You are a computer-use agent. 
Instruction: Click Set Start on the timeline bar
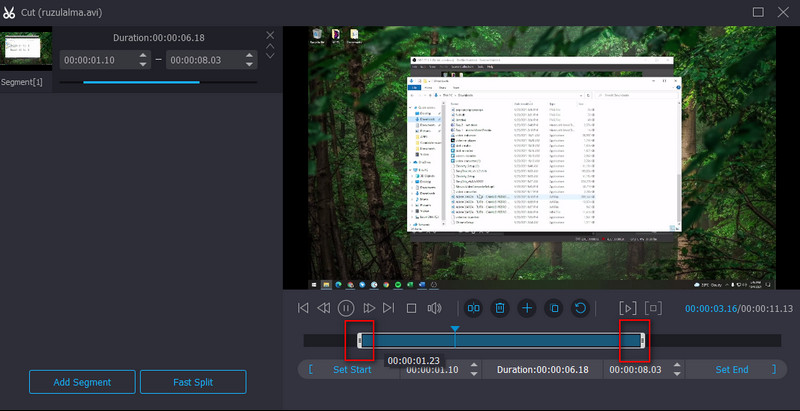point(353,370)
